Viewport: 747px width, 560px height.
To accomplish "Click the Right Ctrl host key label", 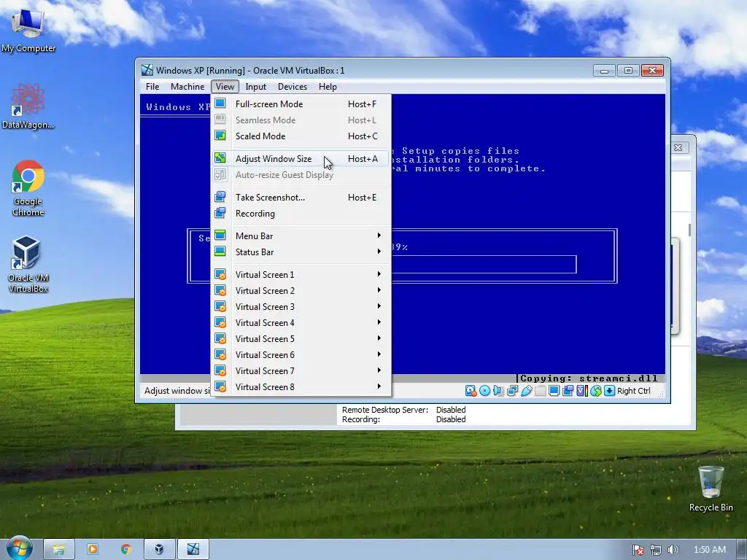I will click(x=634, y=391).
